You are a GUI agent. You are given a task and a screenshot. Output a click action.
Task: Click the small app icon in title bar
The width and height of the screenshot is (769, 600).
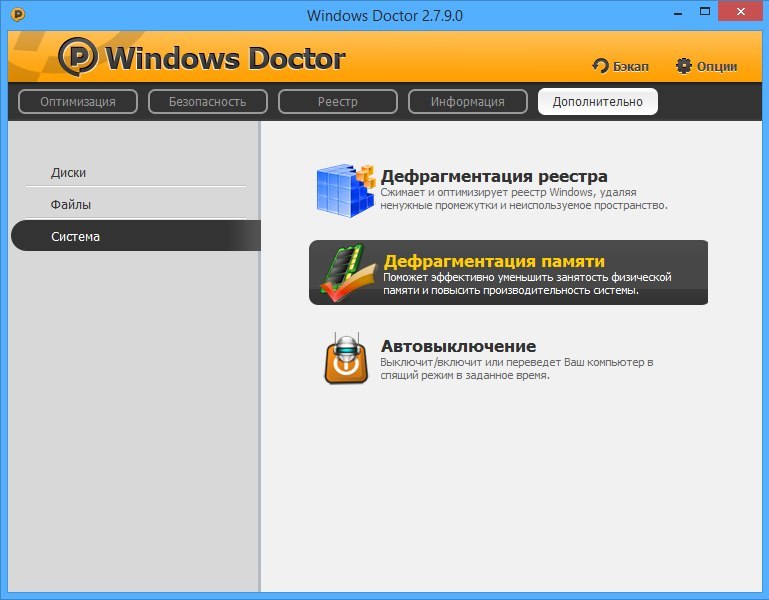point(16,15)
